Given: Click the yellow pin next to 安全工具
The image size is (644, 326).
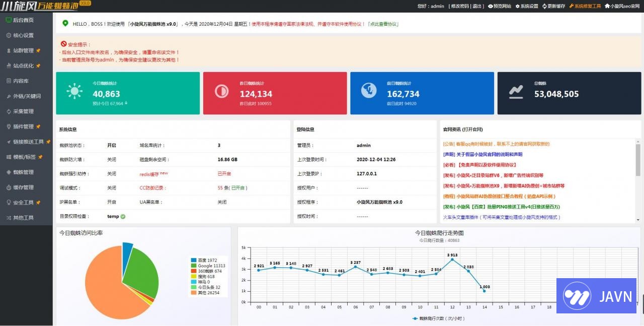Looking at the screenshot, I should pos(38,202).
